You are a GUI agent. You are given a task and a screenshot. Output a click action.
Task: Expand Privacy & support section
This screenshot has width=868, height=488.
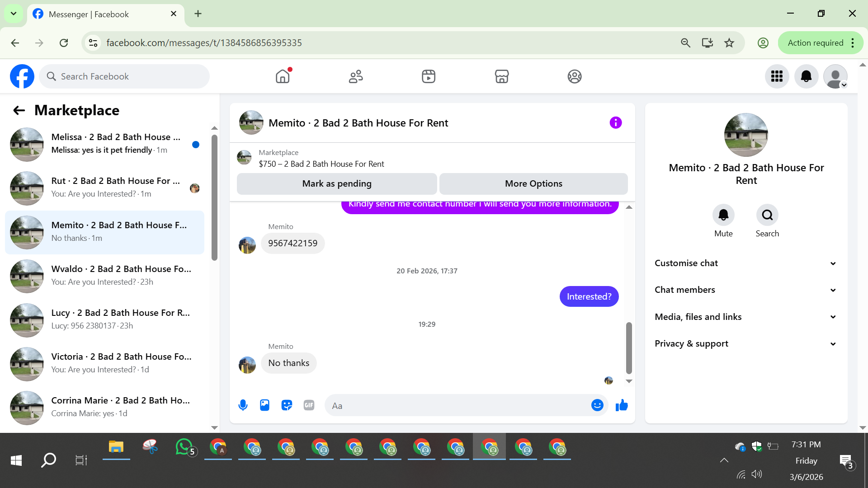tap(746, 343)
